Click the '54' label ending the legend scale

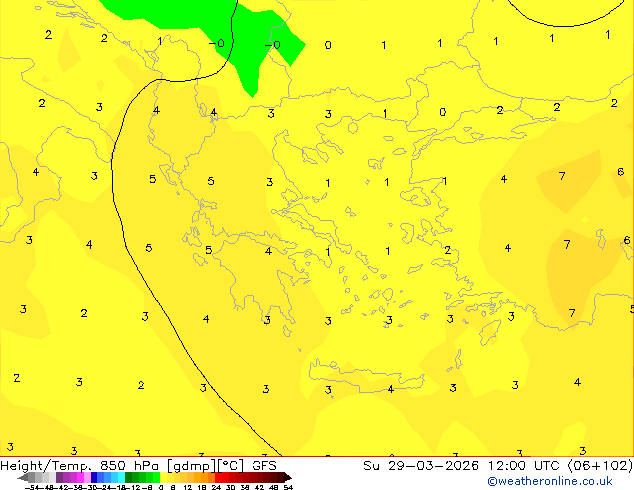pyautogui.click(x=288, y=487)
